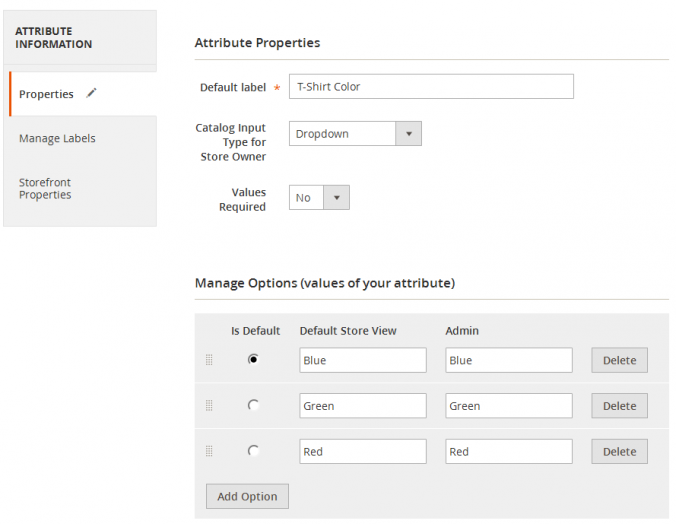
Task: Click the Catalog Input Type label
Action: click(x=231, y=142)
